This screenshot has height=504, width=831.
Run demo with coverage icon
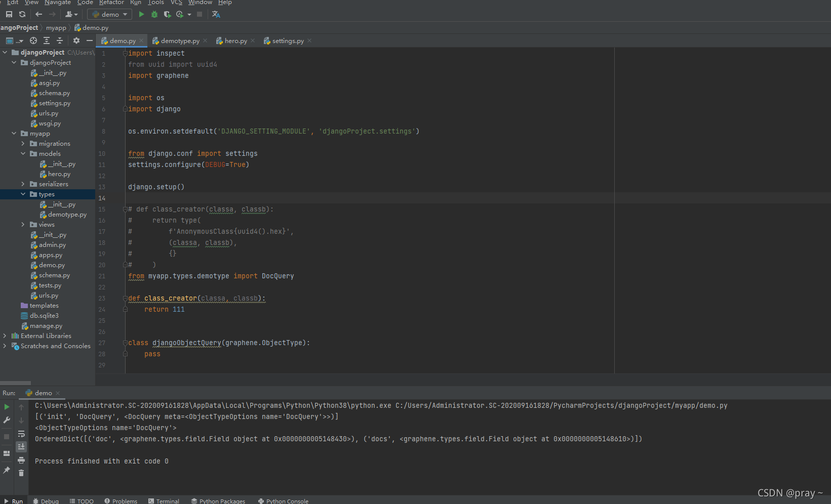tap(168, 14)
